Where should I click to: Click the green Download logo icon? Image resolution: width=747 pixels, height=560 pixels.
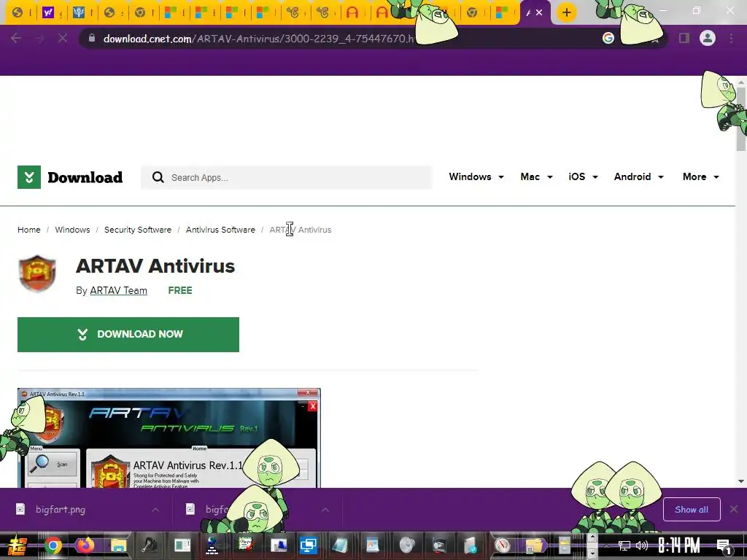point(29,177)
